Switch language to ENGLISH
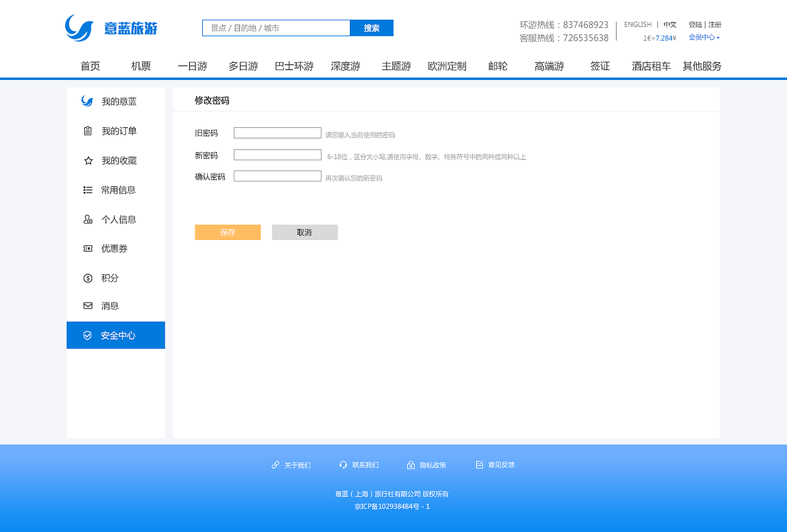 pos(638,25)
